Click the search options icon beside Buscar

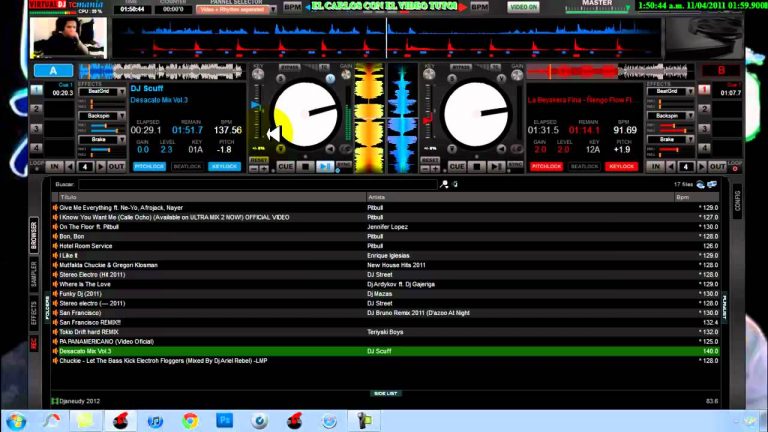point(444,184)
